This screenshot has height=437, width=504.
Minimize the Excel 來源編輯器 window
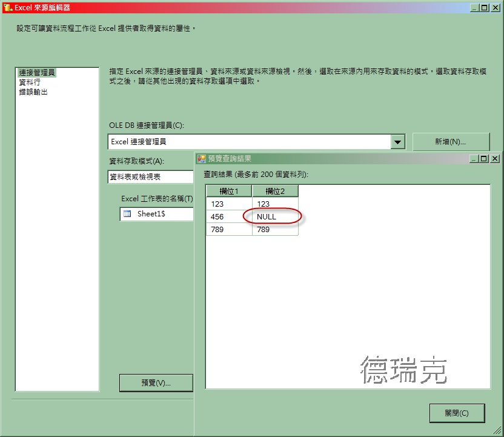[474, 8]
